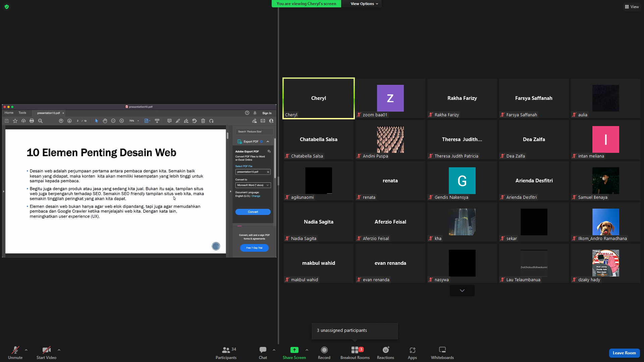Open video options arrow next to Start Video
Image resolution: width=644 pixels, height=362 pixels.
click(x=59, y=350)
